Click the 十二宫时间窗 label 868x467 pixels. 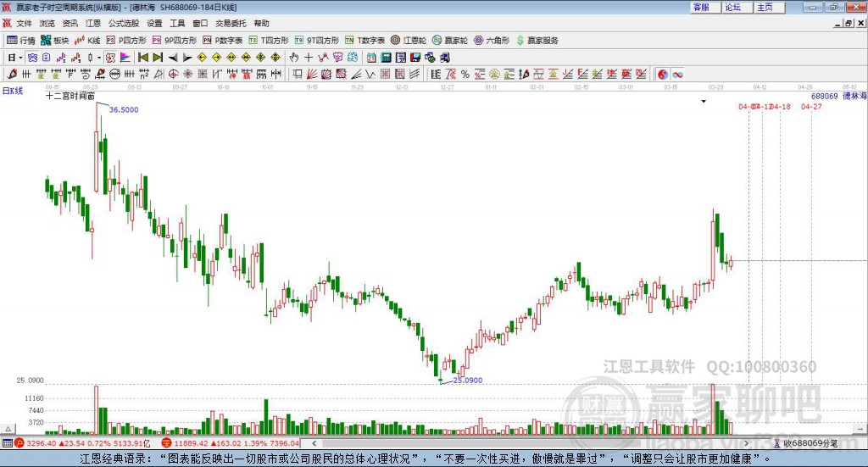70,96
